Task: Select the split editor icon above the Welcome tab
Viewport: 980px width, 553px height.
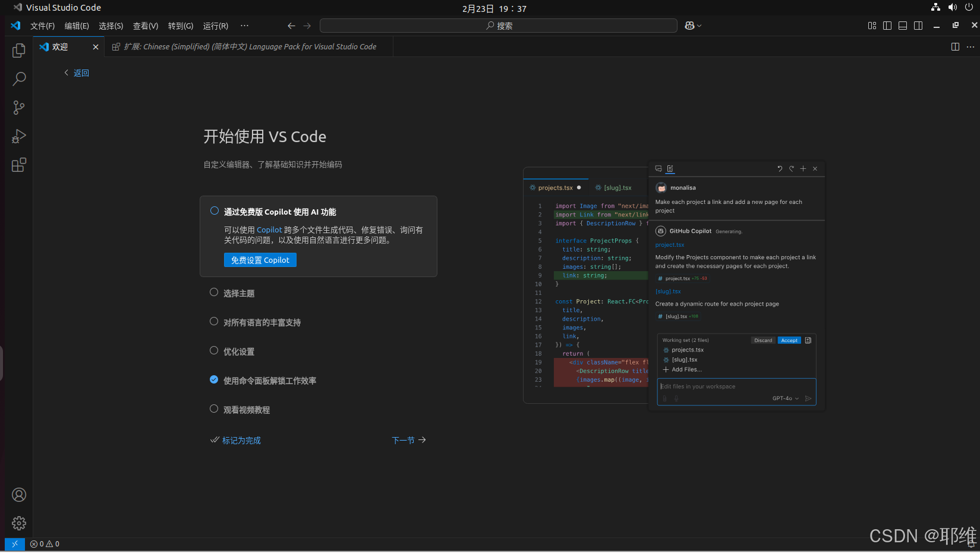Action: [x=955, y=46]
